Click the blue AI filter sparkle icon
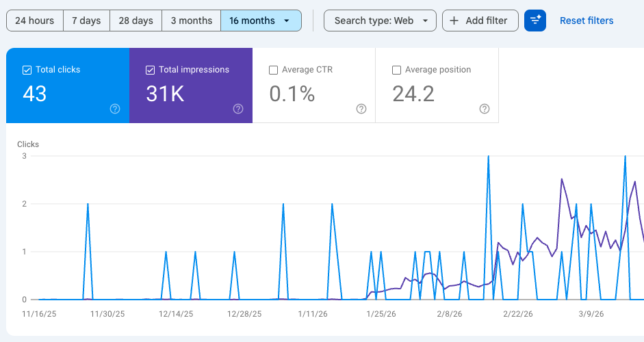The width and height of the screenshot is (644, 342). pos(535,21)
